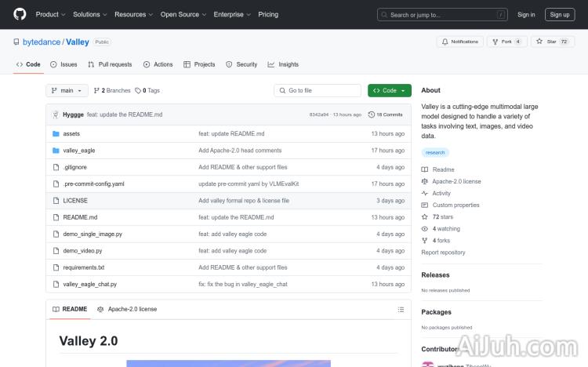
Task: Click the research topic tag
Action: coord(435,153)
